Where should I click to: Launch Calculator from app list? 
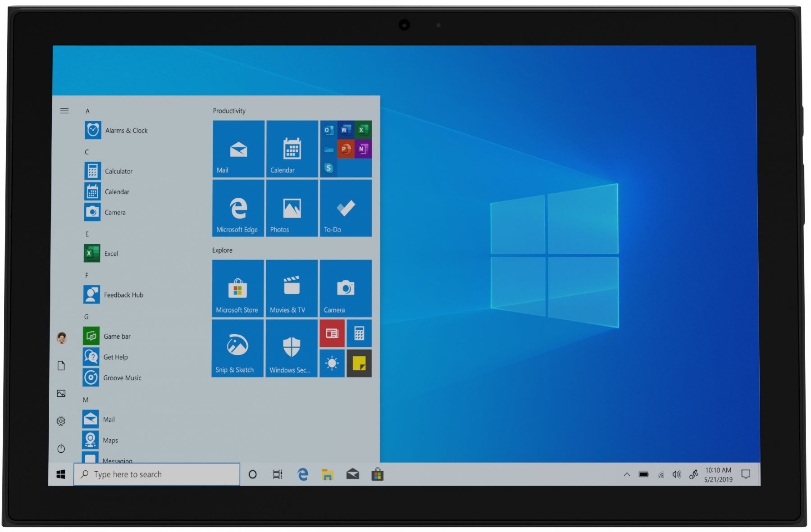(109, 171)
